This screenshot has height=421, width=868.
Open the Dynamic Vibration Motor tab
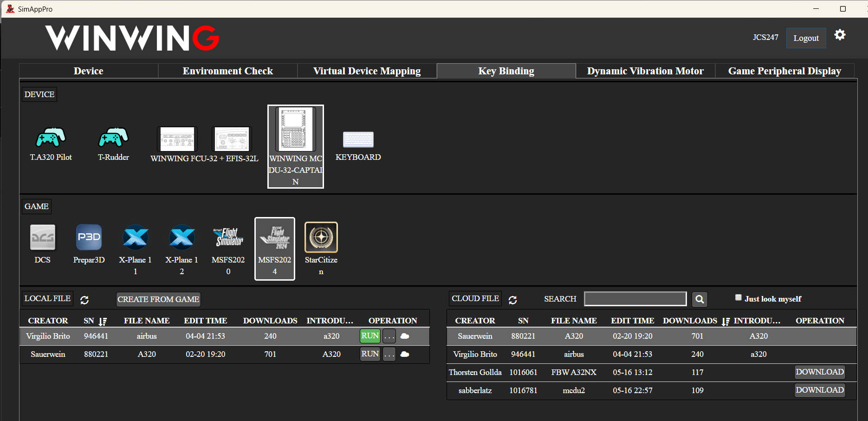pos(646,71)
